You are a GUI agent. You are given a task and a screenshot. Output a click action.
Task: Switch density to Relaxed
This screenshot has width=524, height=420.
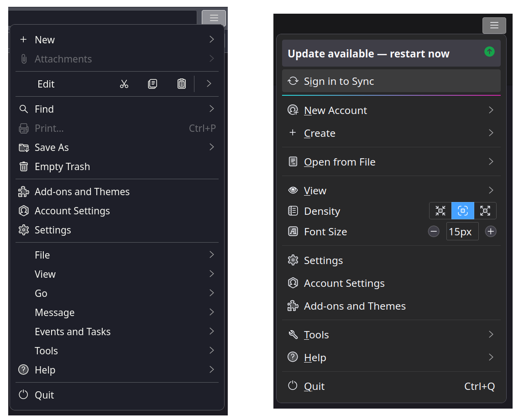click(x=485, y=211)
